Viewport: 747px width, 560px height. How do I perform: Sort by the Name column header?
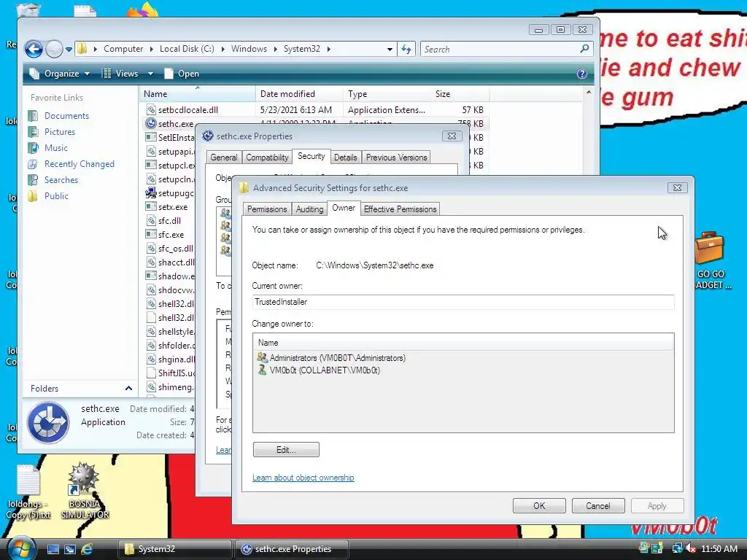pos(198,94)
